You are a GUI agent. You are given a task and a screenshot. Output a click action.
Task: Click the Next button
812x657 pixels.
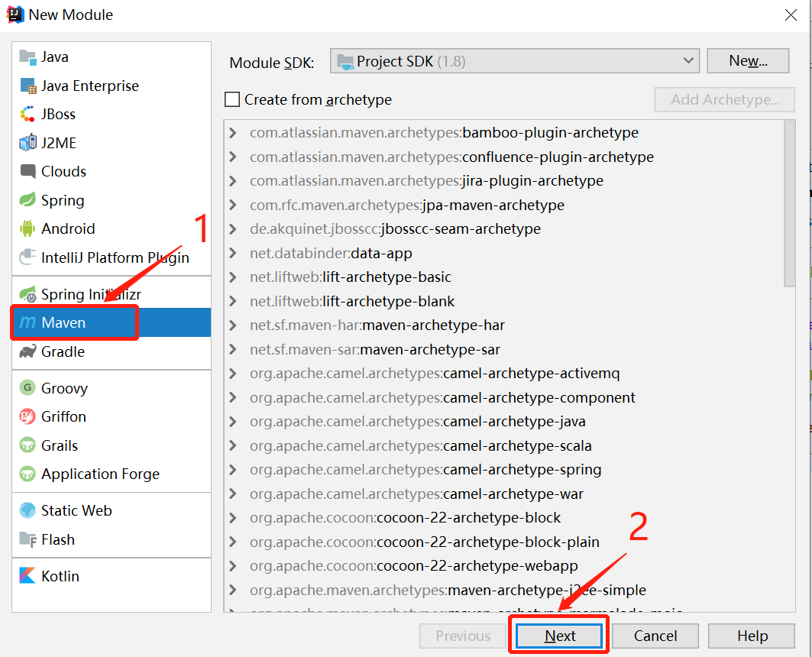coord(559,636)
